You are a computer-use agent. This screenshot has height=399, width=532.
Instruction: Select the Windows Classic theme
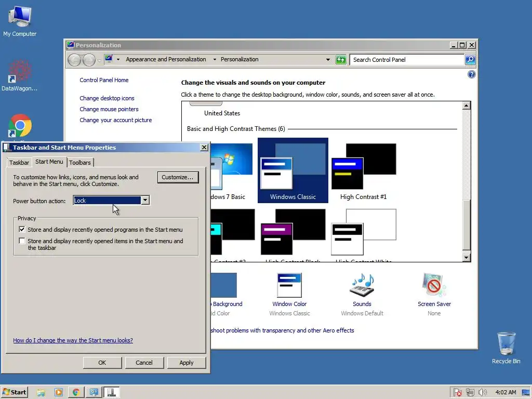[293, 170]
